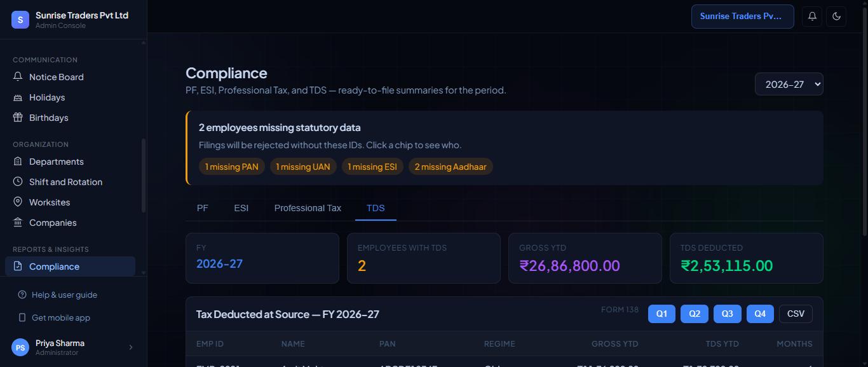Viewport: 868px width, 367px height.
Task: Click the Compliance document icon
Action: (18, 267)
